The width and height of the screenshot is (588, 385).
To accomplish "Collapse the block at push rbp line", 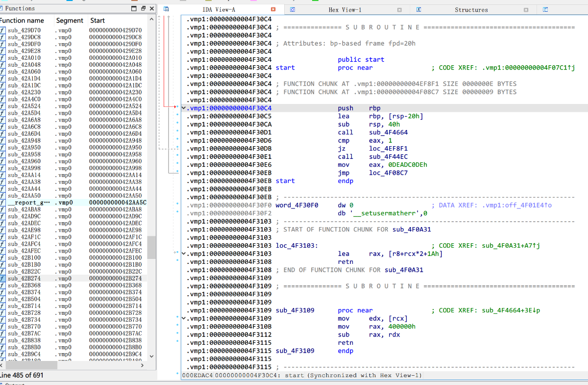I will pos(184,108).
